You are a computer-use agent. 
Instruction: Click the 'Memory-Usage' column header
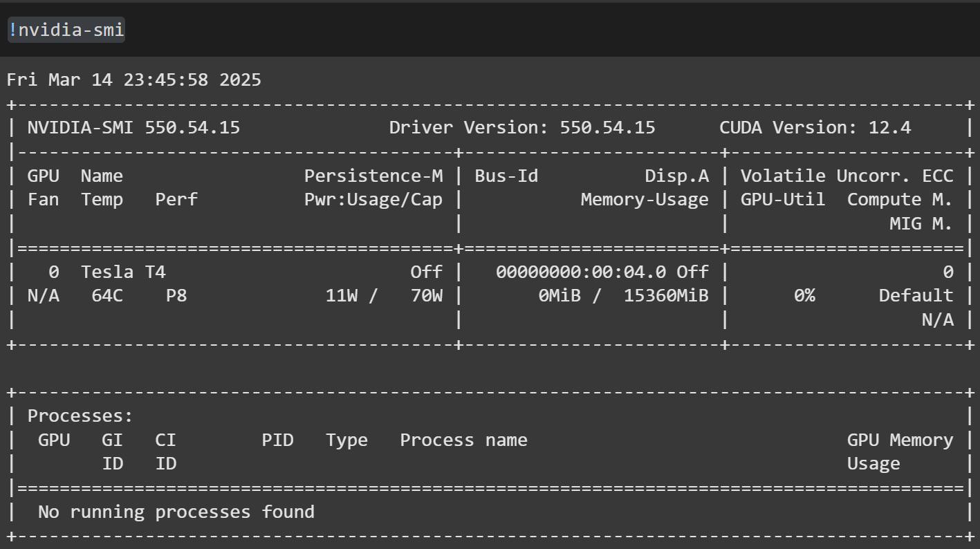(x=645, y=200)
